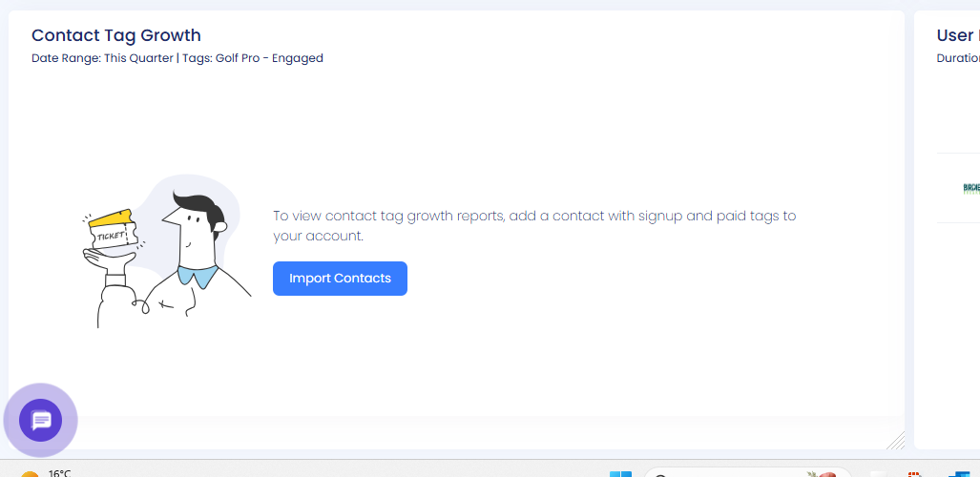
Task: Click the search highlight icon in taskbar search
Action: point(824,474)
